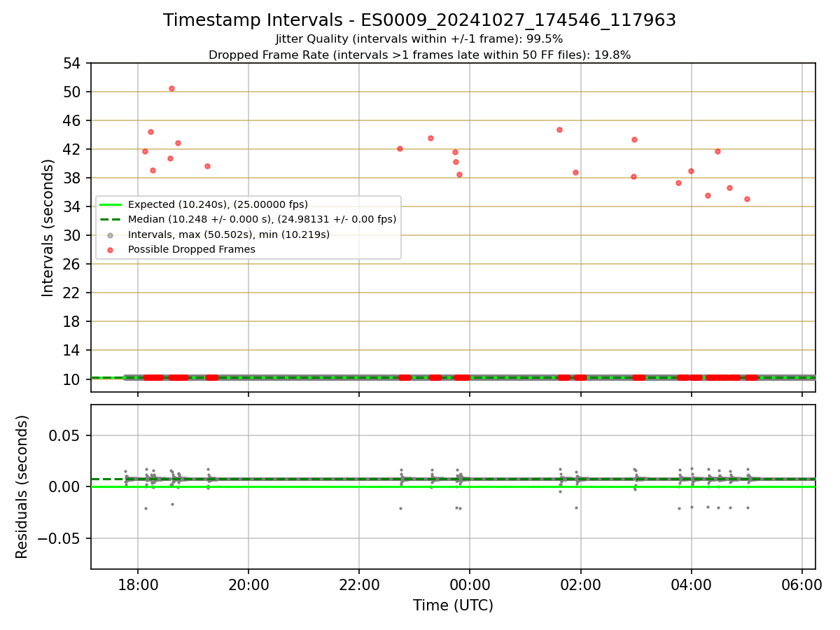
Task: Click the 20:00 x-axis tick label
Action: [248, 584]
